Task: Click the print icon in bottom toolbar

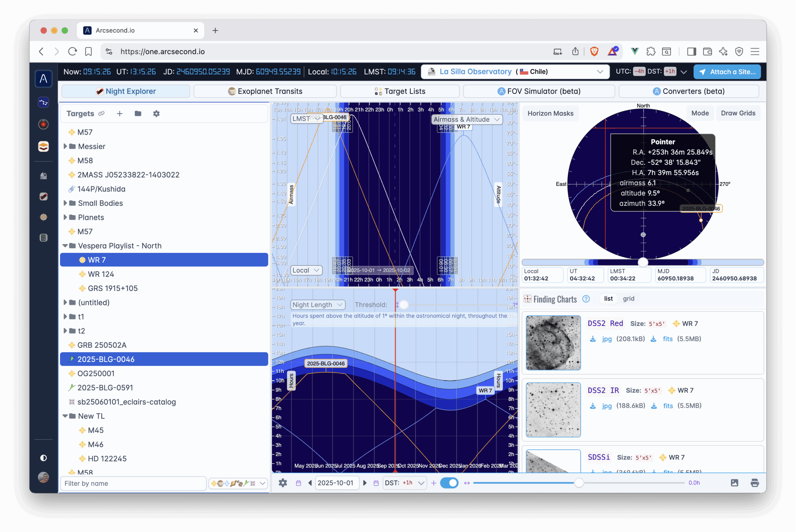Action: [x=755, y=483]
